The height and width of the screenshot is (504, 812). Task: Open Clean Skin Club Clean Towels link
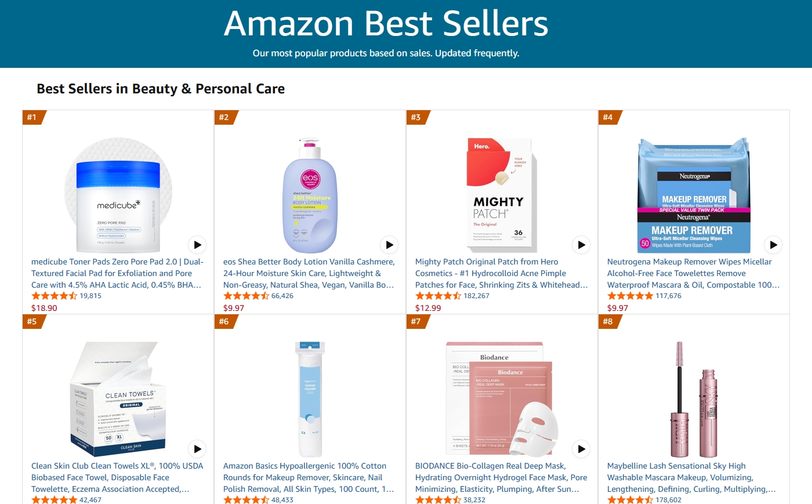(117, 477)
